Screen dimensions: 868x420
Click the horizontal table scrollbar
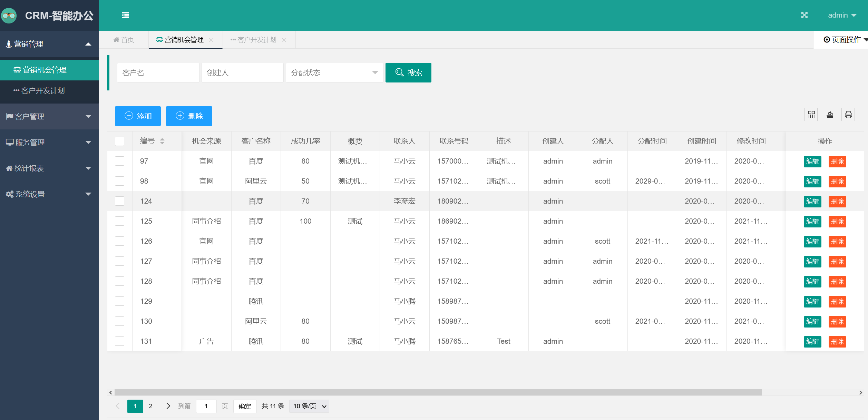coord(438,392)
